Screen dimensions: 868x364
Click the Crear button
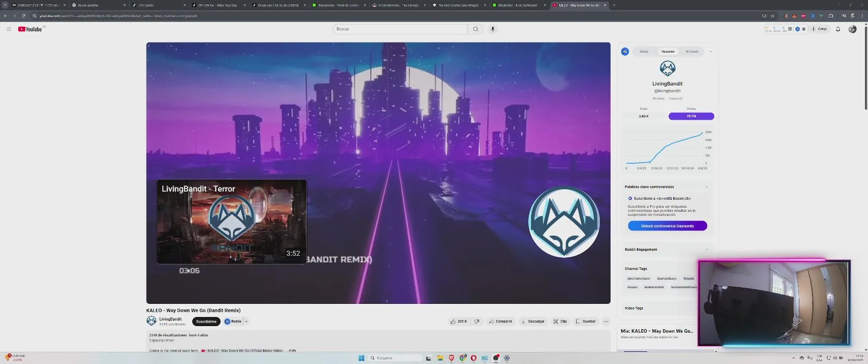[x=819, y=29]
